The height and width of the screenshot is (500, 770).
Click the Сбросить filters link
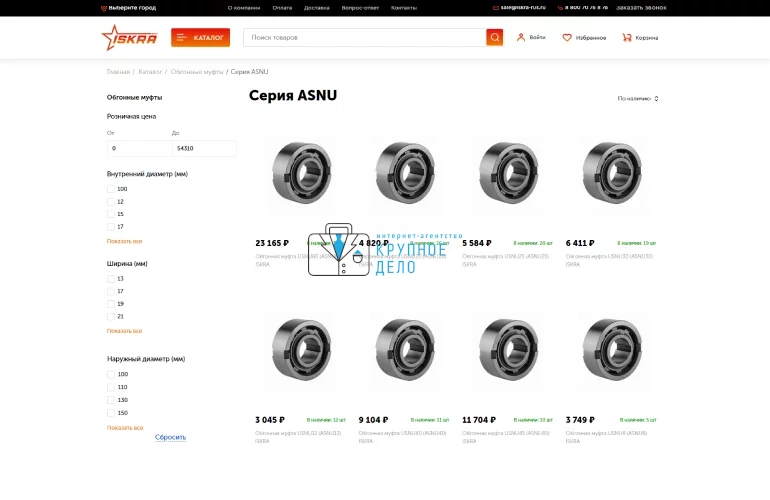point(170,437)
